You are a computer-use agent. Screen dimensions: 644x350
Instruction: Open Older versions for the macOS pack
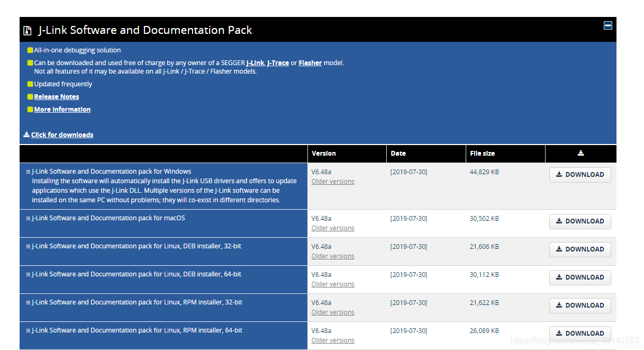coord(333,228)
